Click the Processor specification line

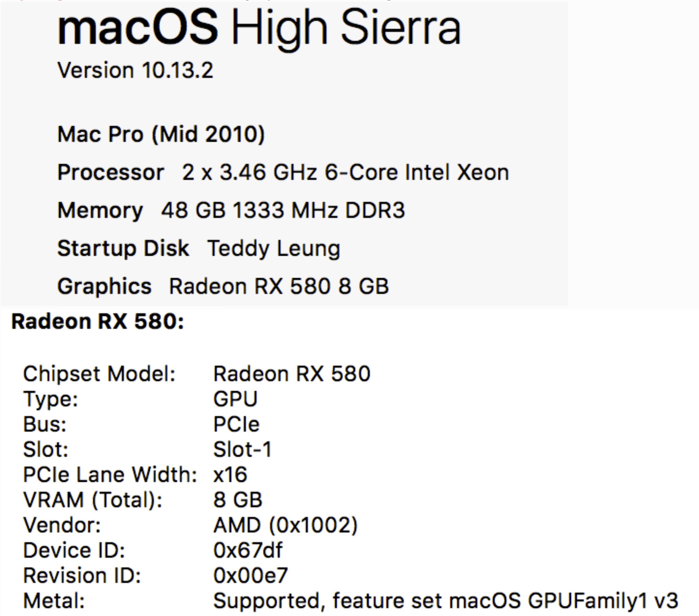283,172
